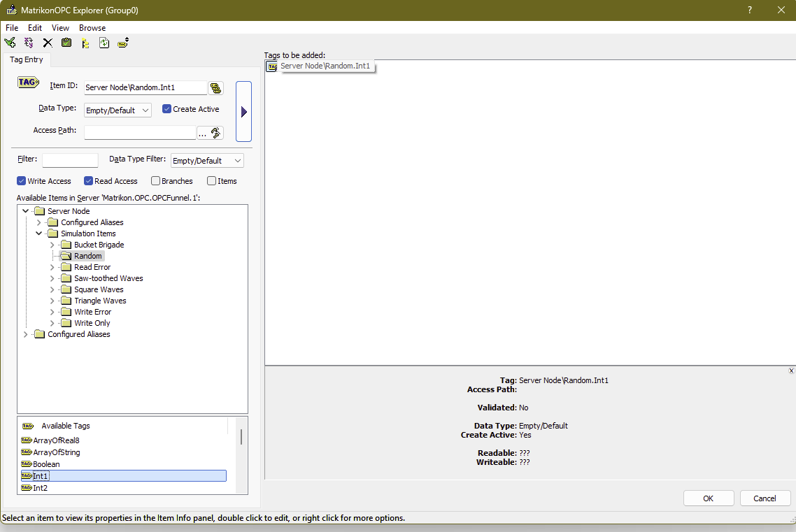Open the File menu

click(12, 28)
